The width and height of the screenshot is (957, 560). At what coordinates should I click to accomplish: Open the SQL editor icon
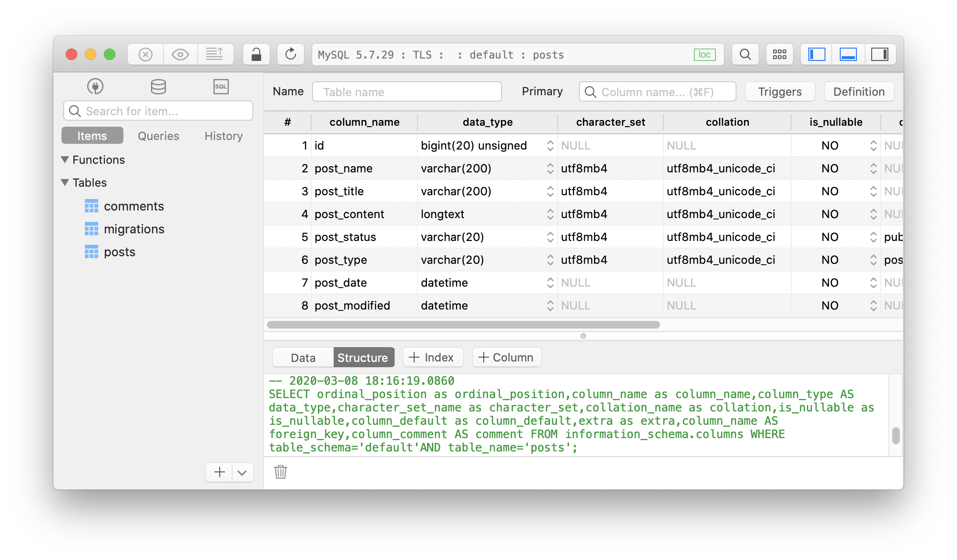point(221,87)
